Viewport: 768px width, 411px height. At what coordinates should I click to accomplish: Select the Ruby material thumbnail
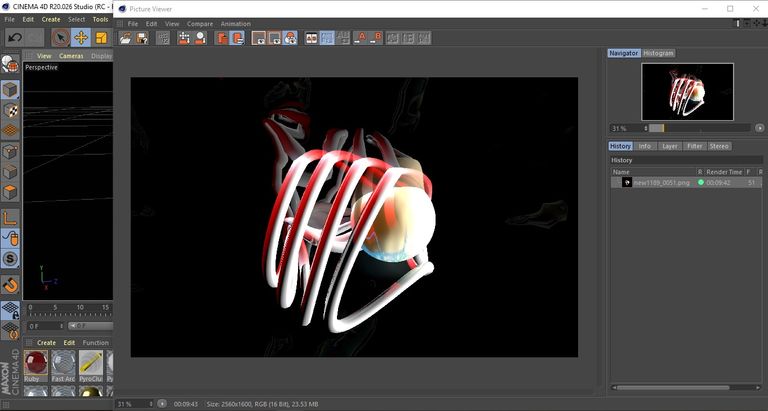pos(36,365)
